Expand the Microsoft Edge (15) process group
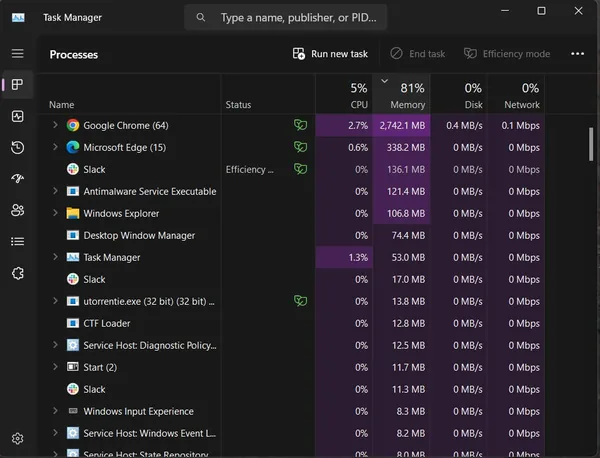The height and width of the screenshot is (458, 600). [x=55, y=147]
